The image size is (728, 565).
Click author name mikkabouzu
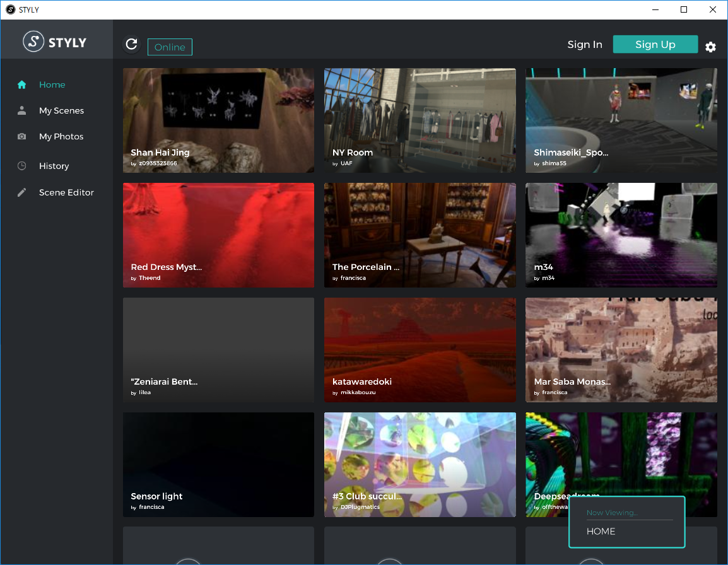click(x=358, y=392)
